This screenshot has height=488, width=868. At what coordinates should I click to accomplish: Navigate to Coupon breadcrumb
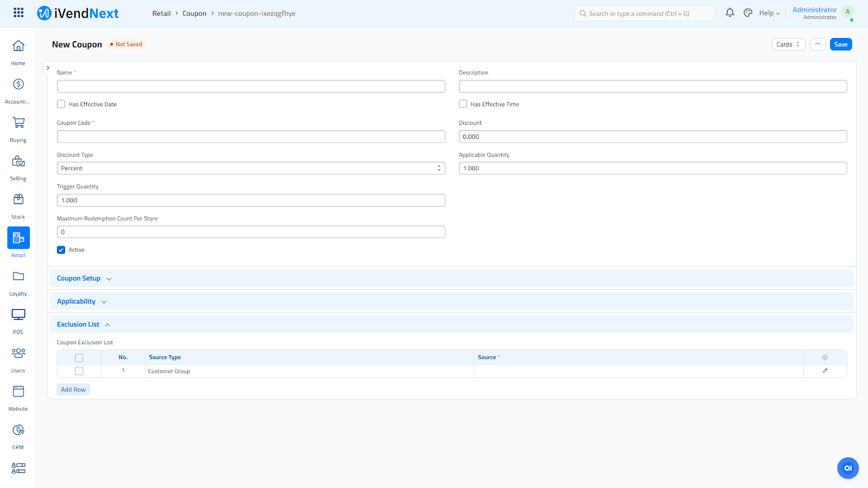[194, 14]
